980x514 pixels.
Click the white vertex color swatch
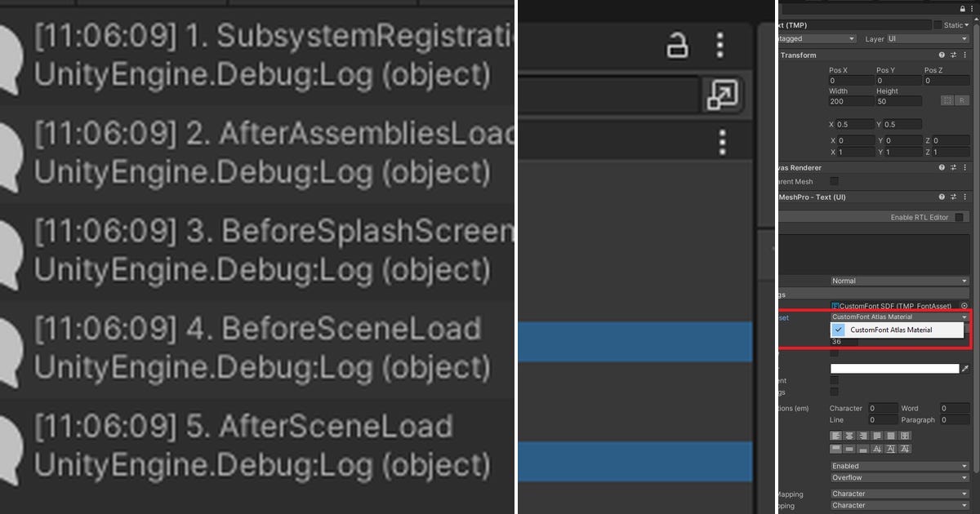pos(894,369)
